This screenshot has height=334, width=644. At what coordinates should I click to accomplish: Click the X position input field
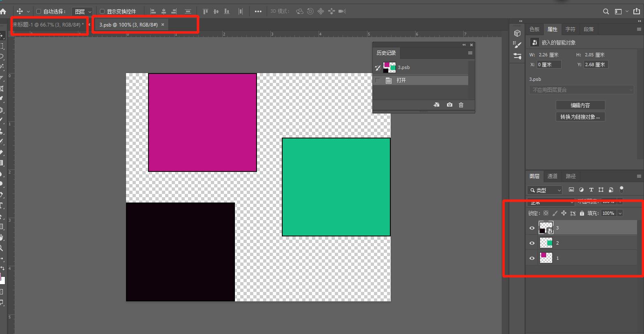pos(549,65)
